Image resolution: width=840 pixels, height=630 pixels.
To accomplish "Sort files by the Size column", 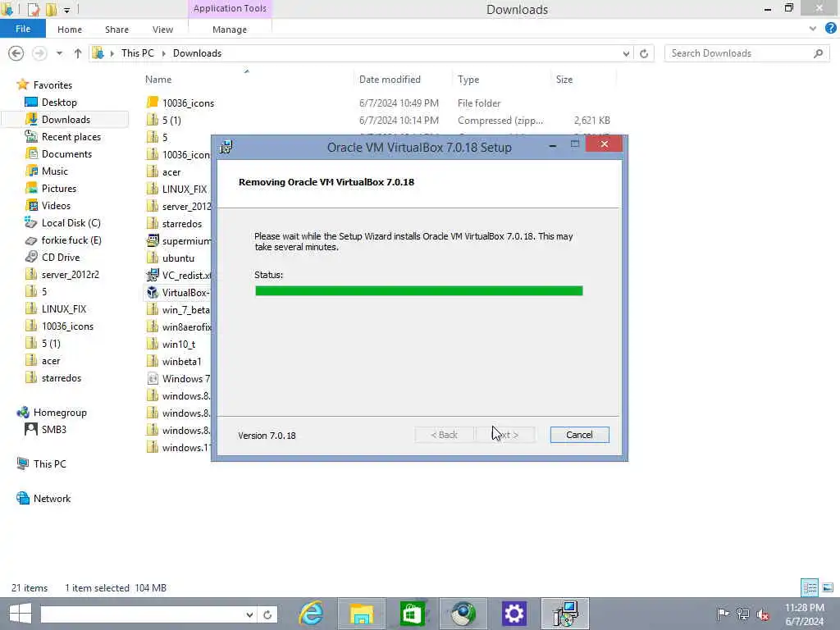I will pos(564,80).
